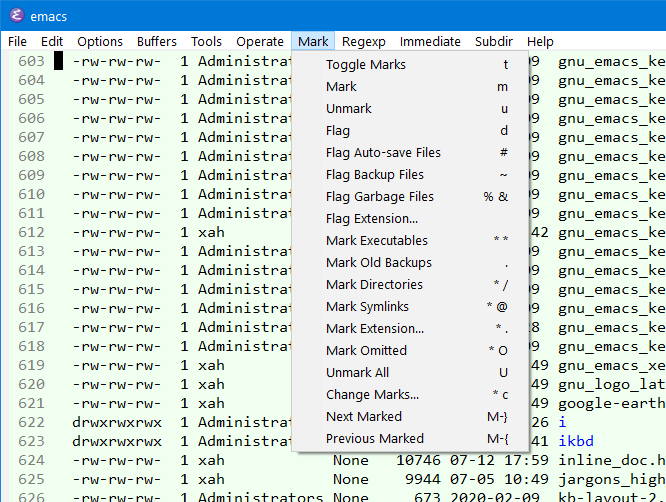Click Flag Auto-save Files menu entry
The image size is (666, 502).
pos(383,153)
